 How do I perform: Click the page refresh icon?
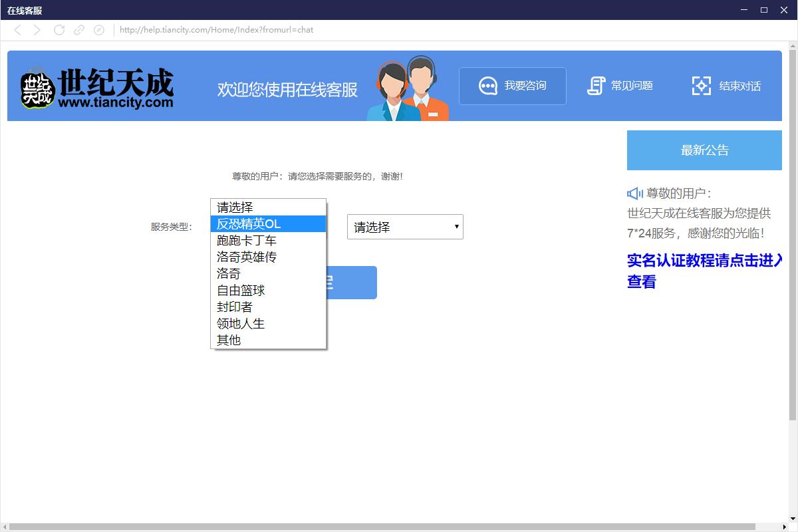[x=59, y=30]
